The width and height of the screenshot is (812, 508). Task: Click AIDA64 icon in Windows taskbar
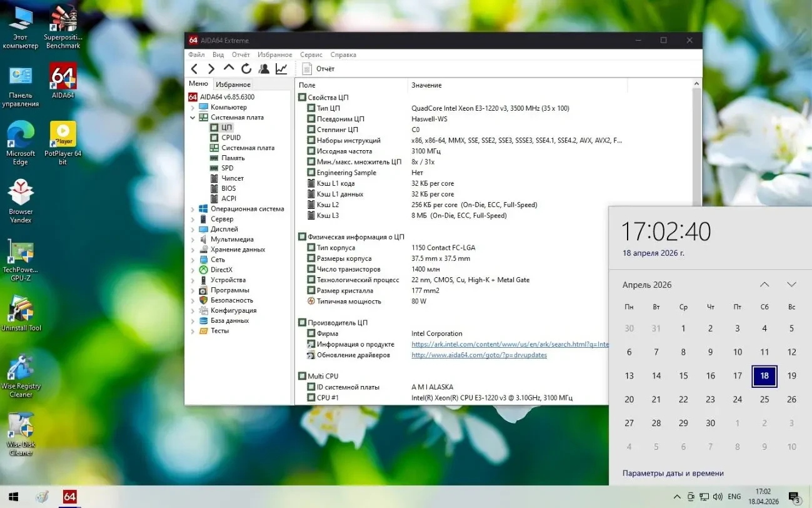click(69, 497)
